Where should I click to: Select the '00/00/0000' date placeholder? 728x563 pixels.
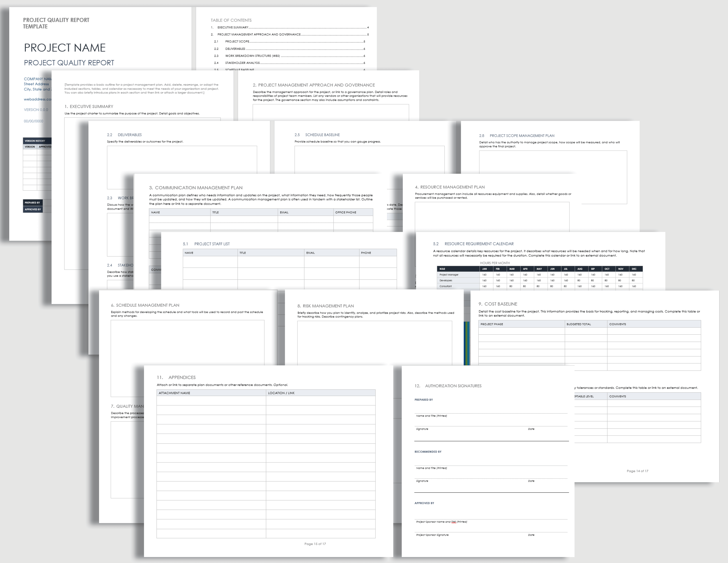pos(33,121)
